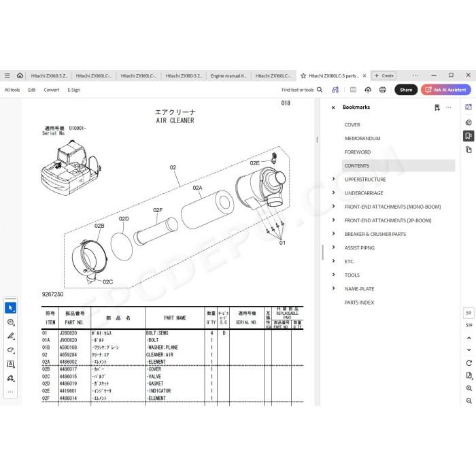The width and height of the screenshot is (476, 476).
Task: Choose the add comment tool
Action: [x=11, y=322]
